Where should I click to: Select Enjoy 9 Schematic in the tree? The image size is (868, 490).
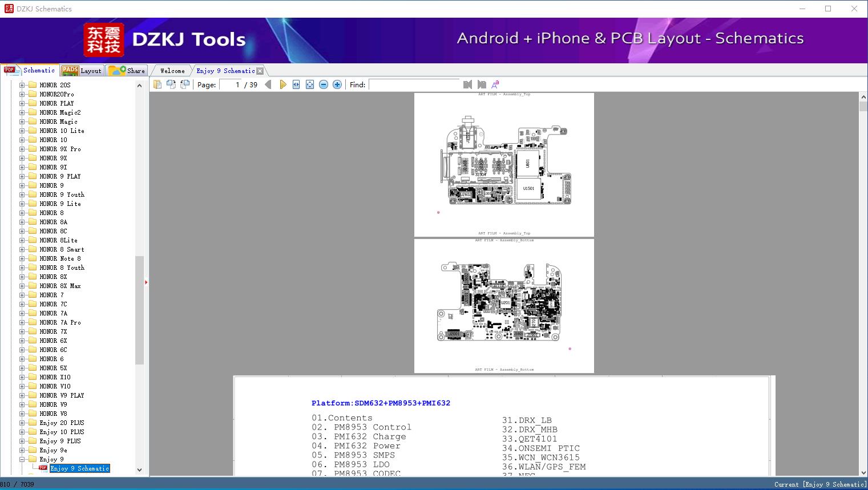click(x=79, y=468)
